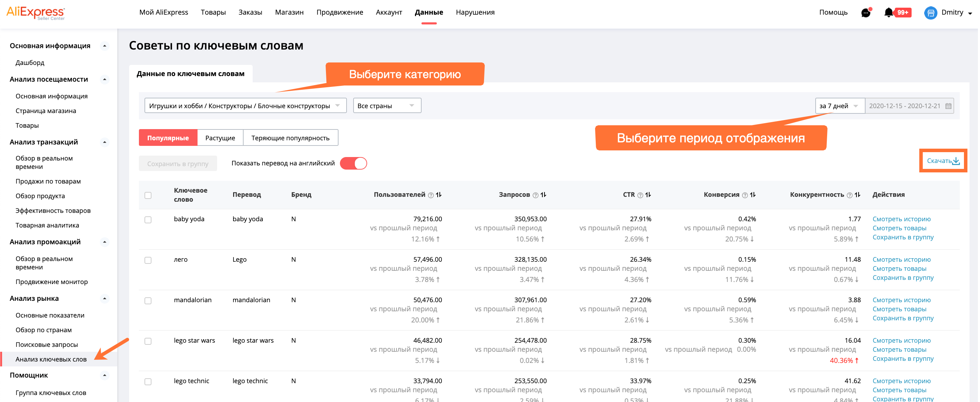The width and height of the screenshot is (980, 402).
Task: Click help icon next to Запросов
Action: click(x=536, y=195)
